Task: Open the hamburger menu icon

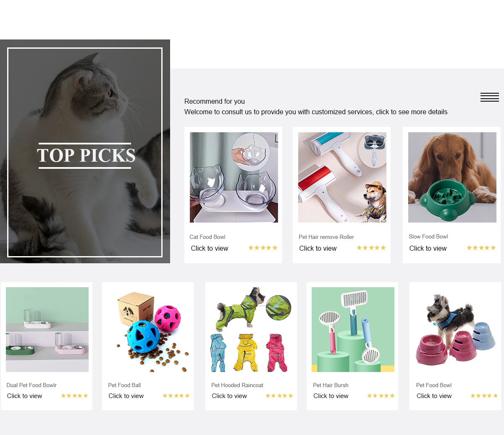Action: (490, 97)
